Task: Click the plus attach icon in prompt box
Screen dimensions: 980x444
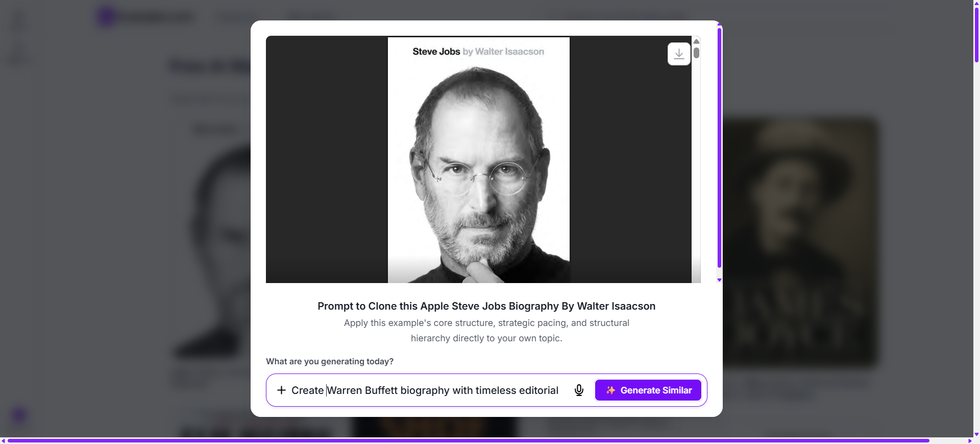Action: 281,390
